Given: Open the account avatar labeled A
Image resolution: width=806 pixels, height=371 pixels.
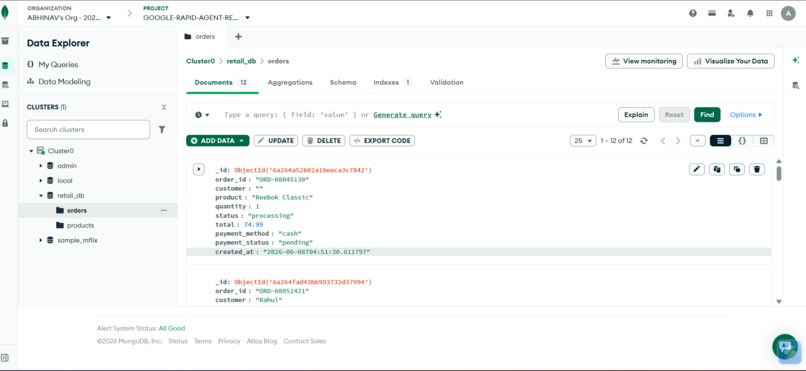Looking at the screenshot, I should pos(788,13).
